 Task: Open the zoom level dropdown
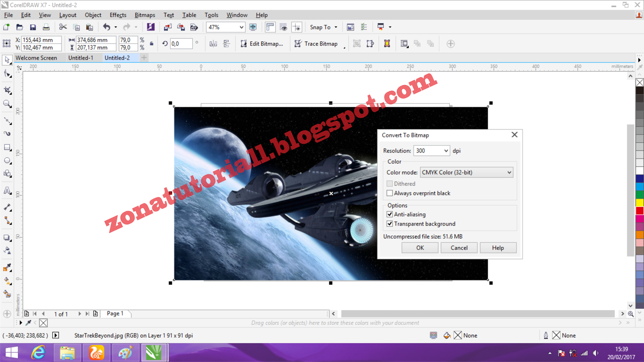[x=242, y=27]
